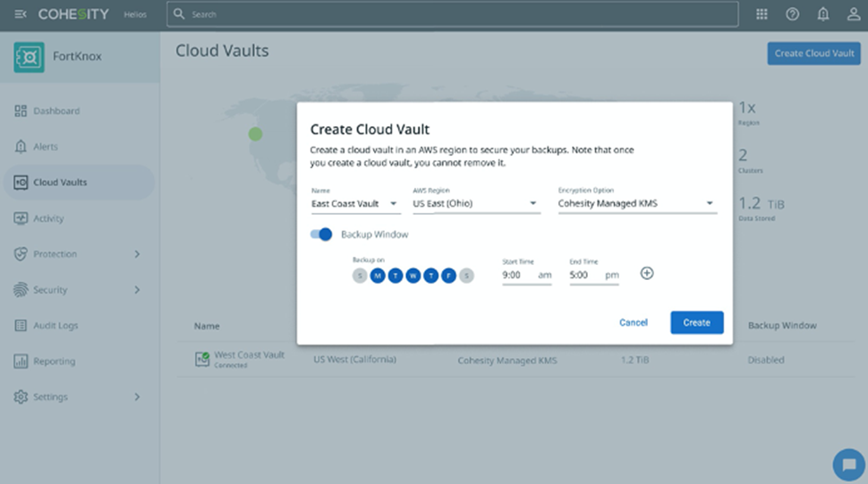This screenshot has height=484, width=868.
Task: Expand the Protection submenu chevron
Action: pyautogui.click(x=137, y=254)
